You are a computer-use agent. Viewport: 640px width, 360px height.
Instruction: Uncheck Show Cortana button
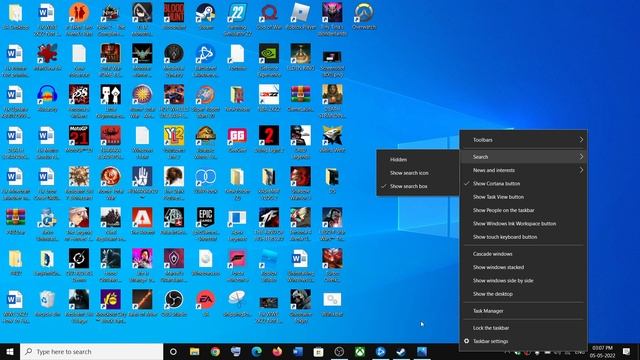[524, 184]
